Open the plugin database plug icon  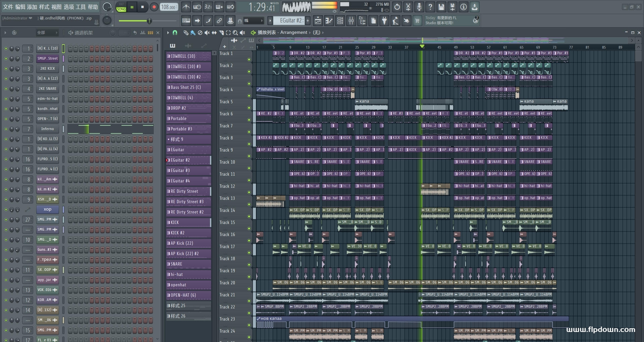pos(384,21)
